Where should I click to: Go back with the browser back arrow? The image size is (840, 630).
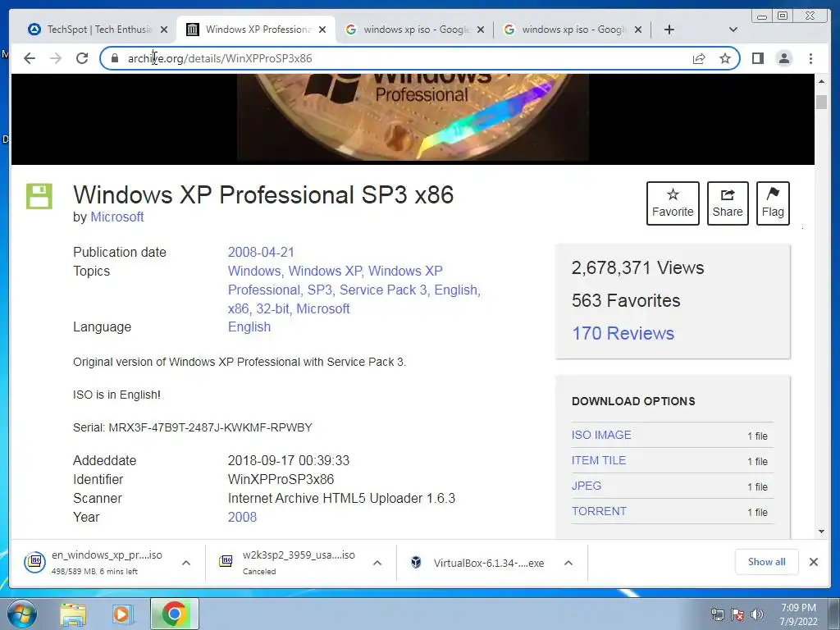click(30, 58)
